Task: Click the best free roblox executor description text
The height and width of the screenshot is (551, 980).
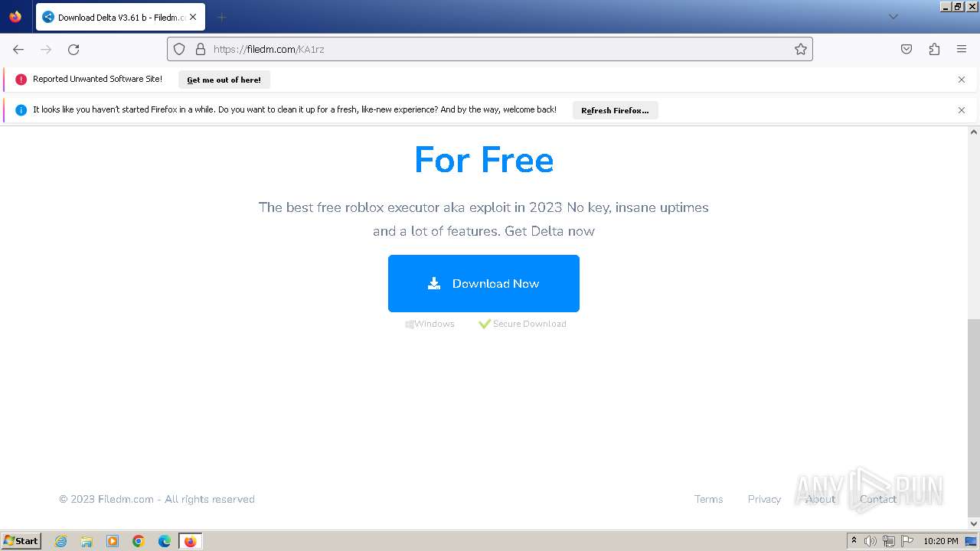Action: [484, 219]
